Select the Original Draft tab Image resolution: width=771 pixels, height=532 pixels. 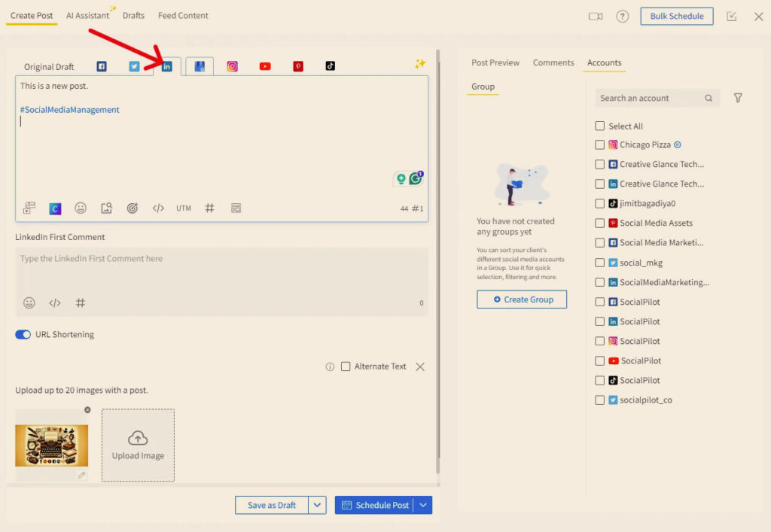pos(49,67)
